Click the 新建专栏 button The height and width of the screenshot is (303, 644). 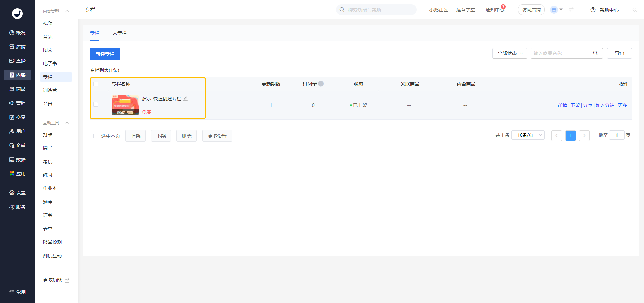pyautogui.click(x=105, y=54)
